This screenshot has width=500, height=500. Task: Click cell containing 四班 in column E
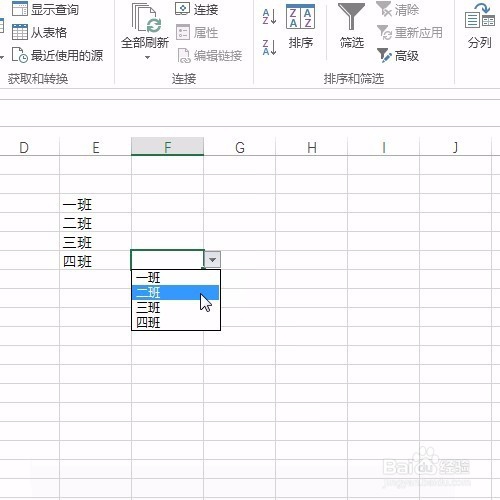point(96,261)
